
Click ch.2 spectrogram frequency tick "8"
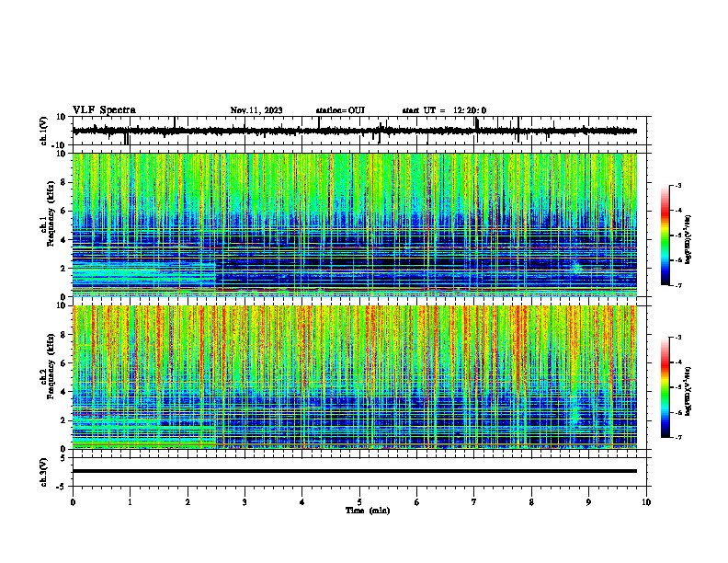63,335
